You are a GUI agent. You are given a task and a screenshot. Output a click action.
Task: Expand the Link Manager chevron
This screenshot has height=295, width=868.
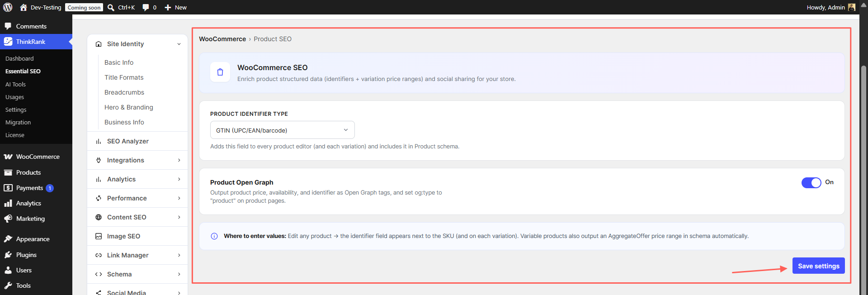[x=179, y=255]
